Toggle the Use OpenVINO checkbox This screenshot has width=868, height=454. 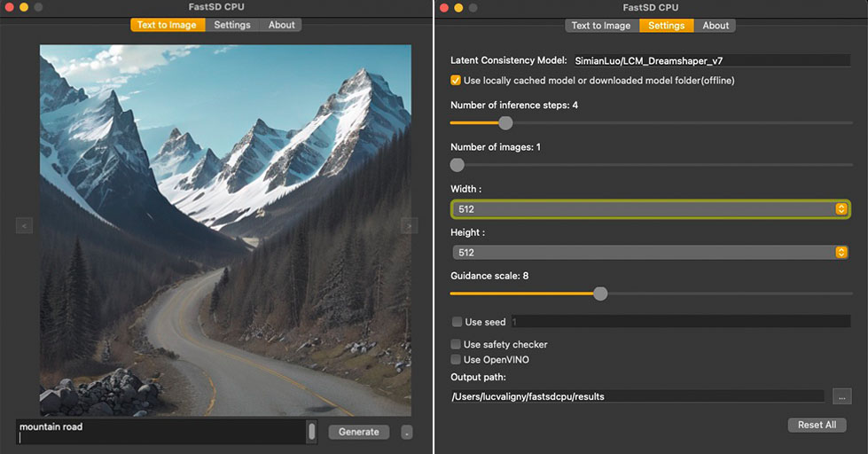coord(457,359)
